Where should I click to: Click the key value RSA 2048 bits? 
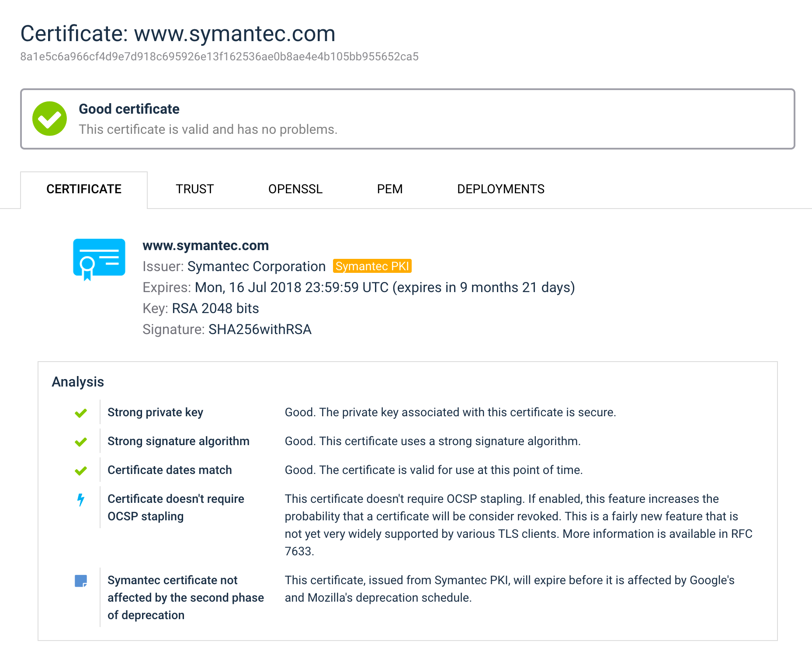point(215,308)
